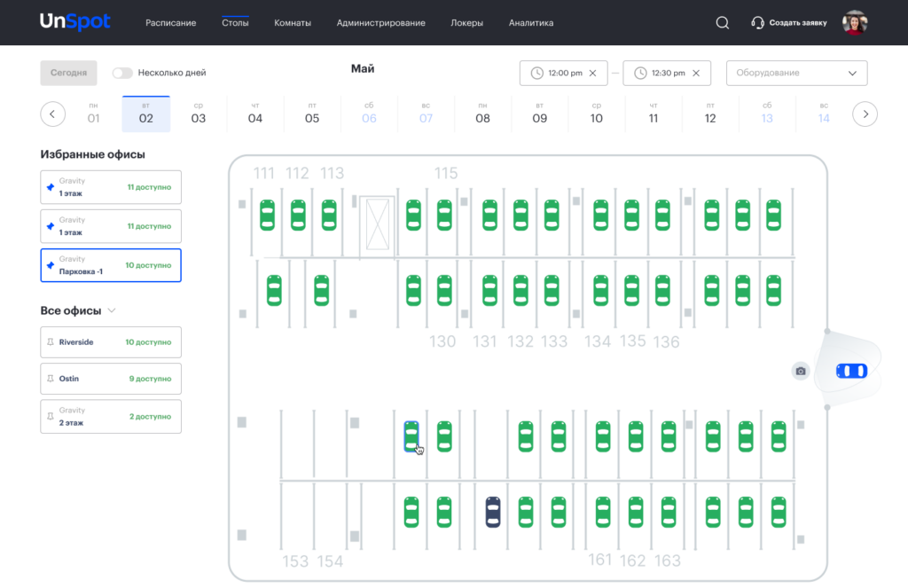Select the Gravity "Парковка -1" favorite office
Viewport: 908px width, 588px height.
(x=111, y=265)
